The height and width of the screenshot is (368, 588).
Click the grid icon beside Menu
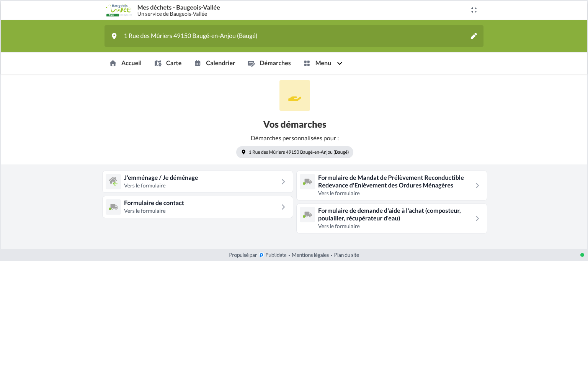[x=307, y=63]
